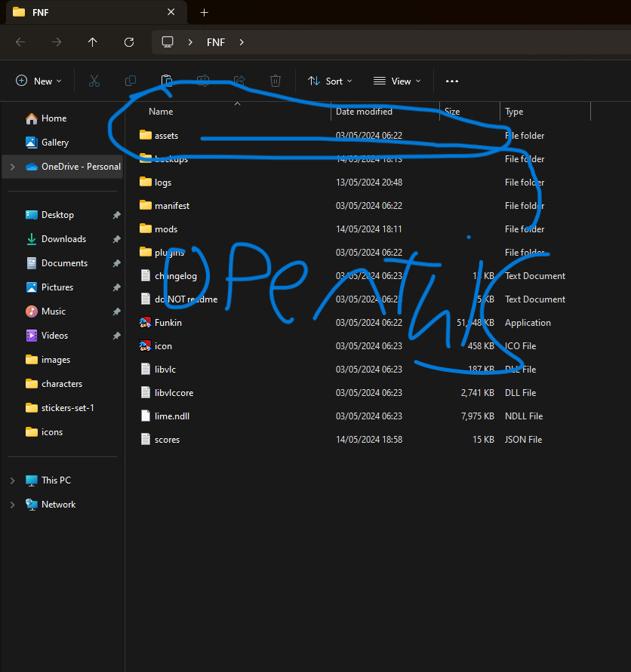The height and width of the screenshot is (672, 631).
Task: Expand the Network tree node
Action: pos(12,505)
